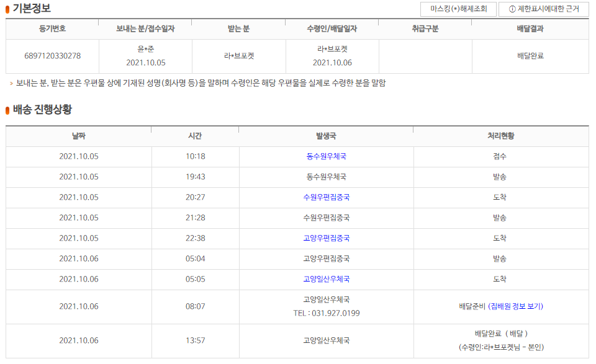This screenshot has width=596, height=364.
Task: Click the 배달완료 result cell in basic info
Action: coord(530,56)
